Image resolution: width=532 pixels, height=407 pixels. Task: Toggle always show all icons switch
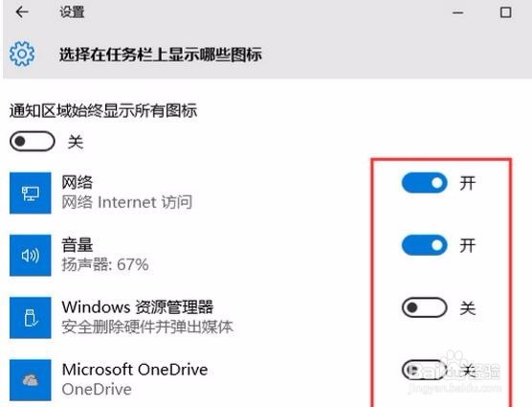[33, 141]
